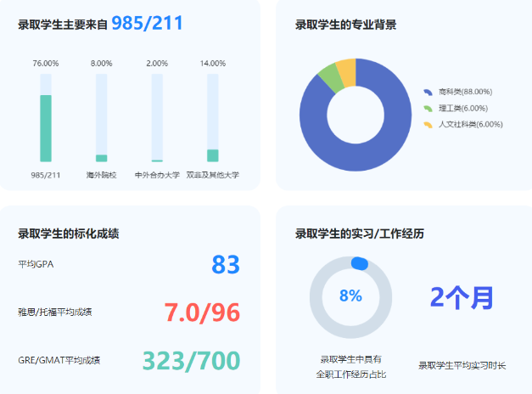Select the 理工类(6.00%) legend label
532x394 pixels.
tap(463, 109)
